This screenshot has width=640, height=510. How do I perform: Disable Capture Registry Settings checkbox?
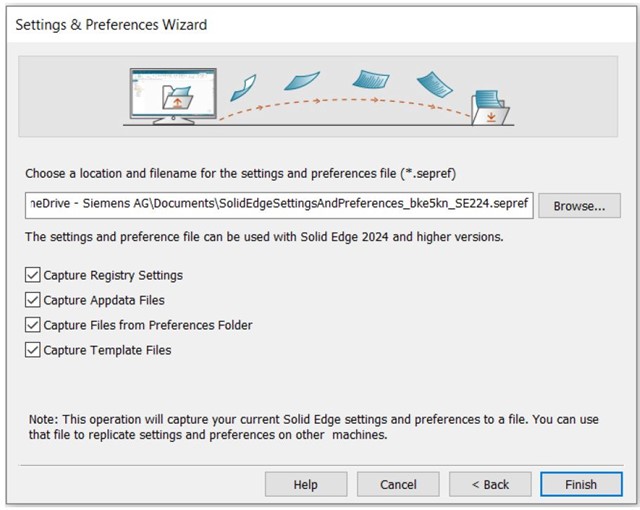34,275
